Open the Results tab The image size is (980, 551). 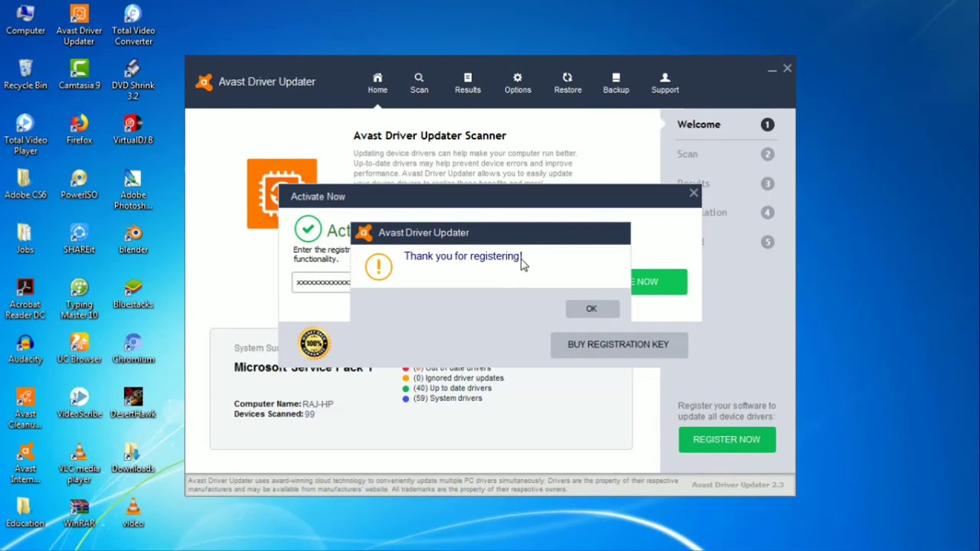point(468,83)
